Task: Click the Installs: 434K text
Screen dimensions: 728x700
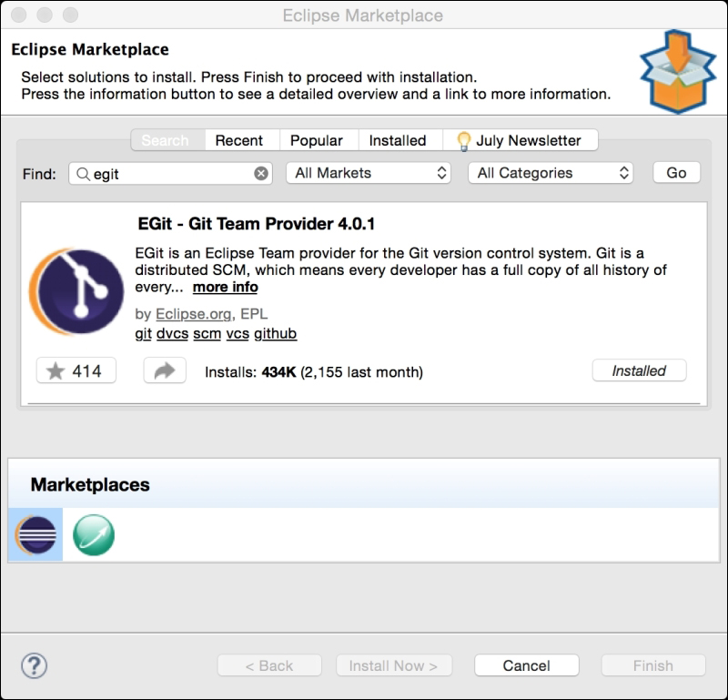Action: tap(251, 372)
